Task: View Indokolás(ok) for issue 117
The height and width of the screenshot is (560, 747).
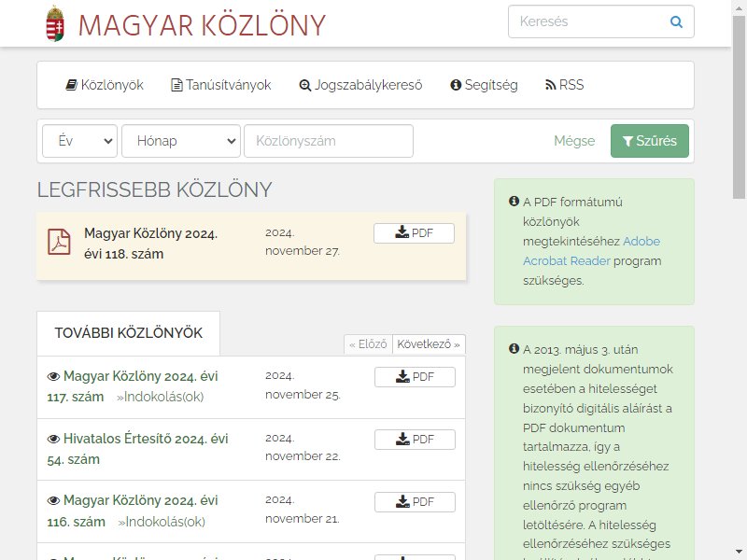Action: (x=160, y=398)
